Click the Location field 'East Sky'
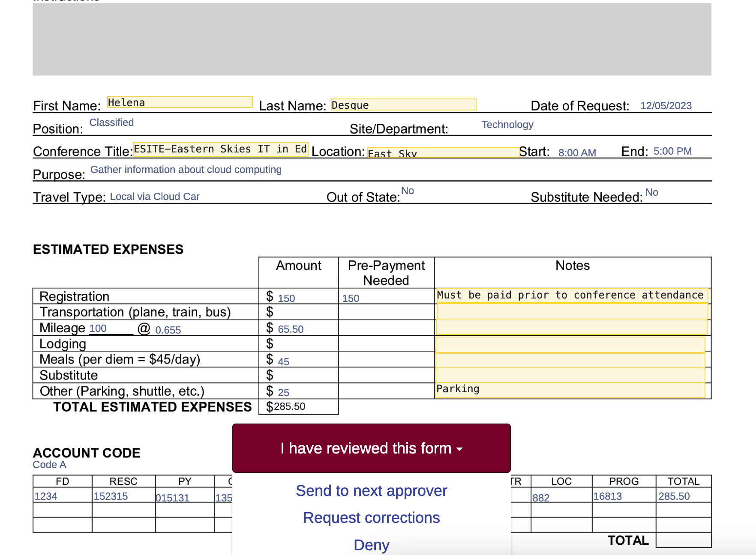Screen dimensions: 756x555 click(x=443, y=152)
